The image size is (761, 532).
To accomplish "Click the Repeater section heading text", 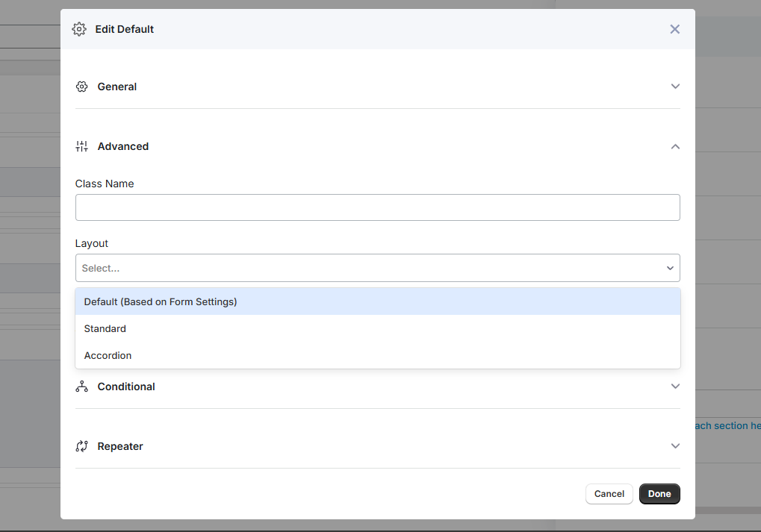I will pyautogui.click(x=120, y=446).
